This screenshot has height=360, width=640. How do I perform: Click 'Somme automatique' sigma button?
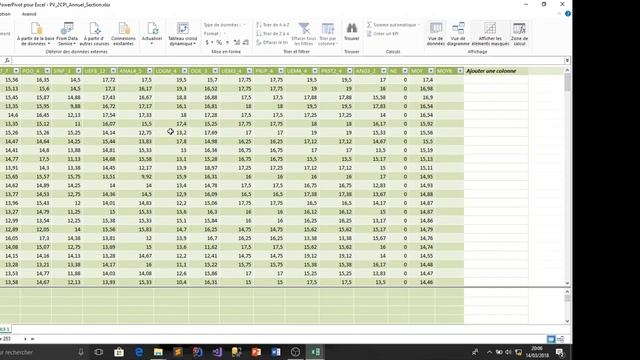tap(393, 25)
